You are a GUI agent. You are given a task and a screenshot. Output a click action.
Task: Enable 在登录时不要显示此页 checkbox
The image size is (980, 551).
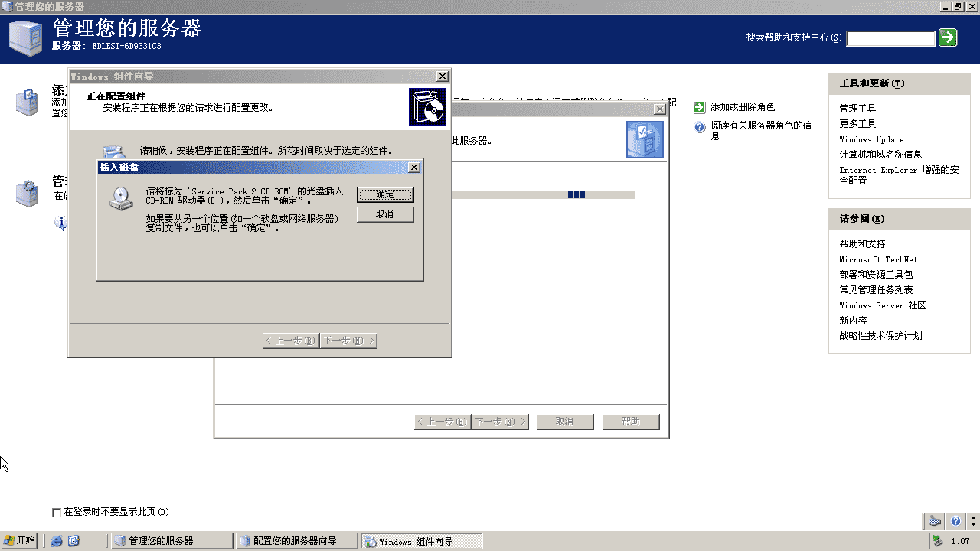57,512
